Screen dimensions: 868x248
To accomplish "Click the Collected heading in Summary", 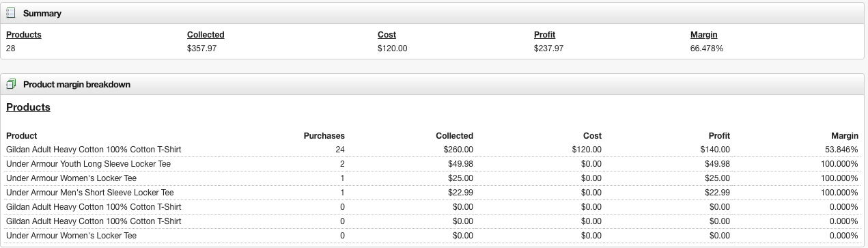I will click(206, 35).
